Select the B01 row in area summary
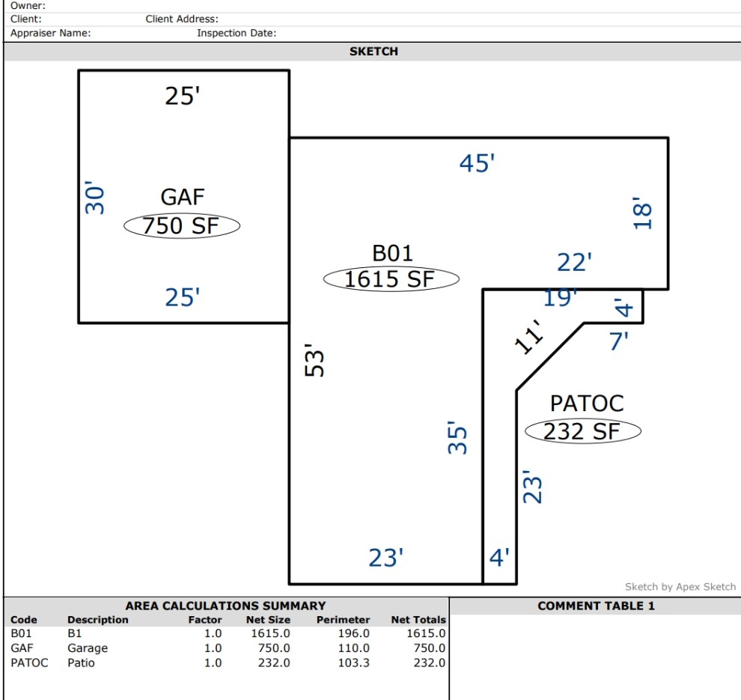Viewport: 741px width, 700px height. (228, 633)
